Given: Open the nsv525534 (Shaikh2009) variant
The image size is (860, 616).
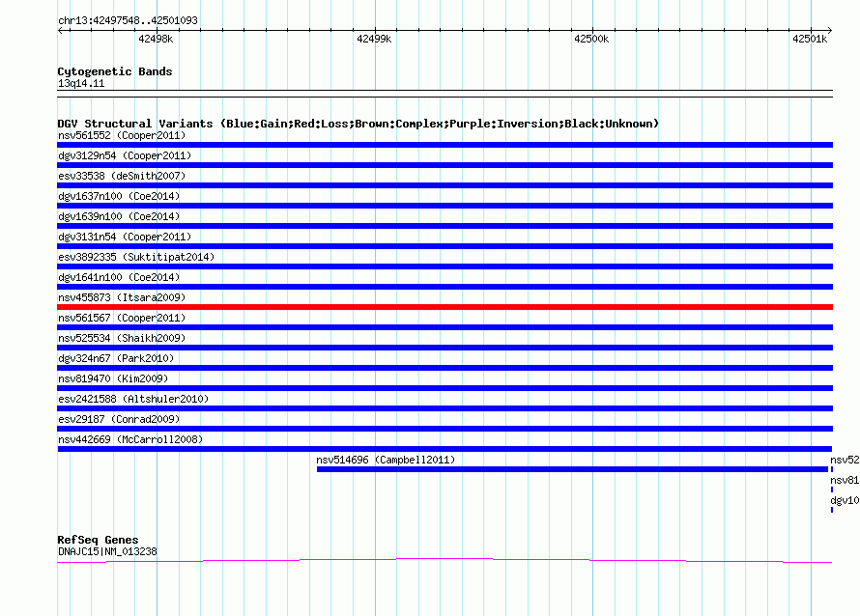Looking at the screenshot, I should click(x=122, y=339).
